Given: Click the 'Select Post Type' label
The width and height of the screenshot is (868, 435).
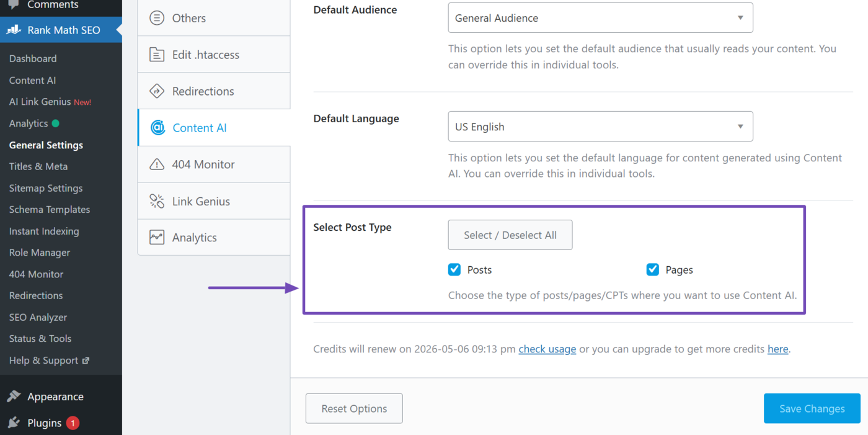Looking at the screenshot, I should pos(352,227).
